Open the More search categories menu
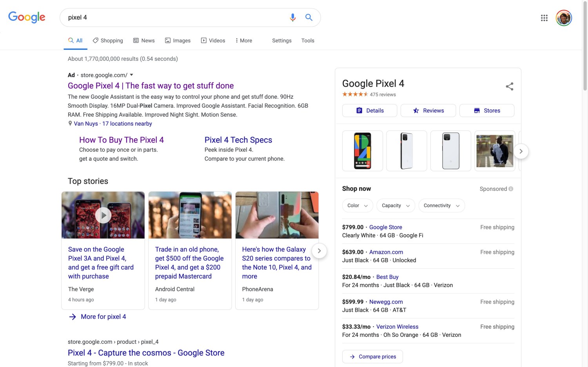 click(x=243, y=41)
